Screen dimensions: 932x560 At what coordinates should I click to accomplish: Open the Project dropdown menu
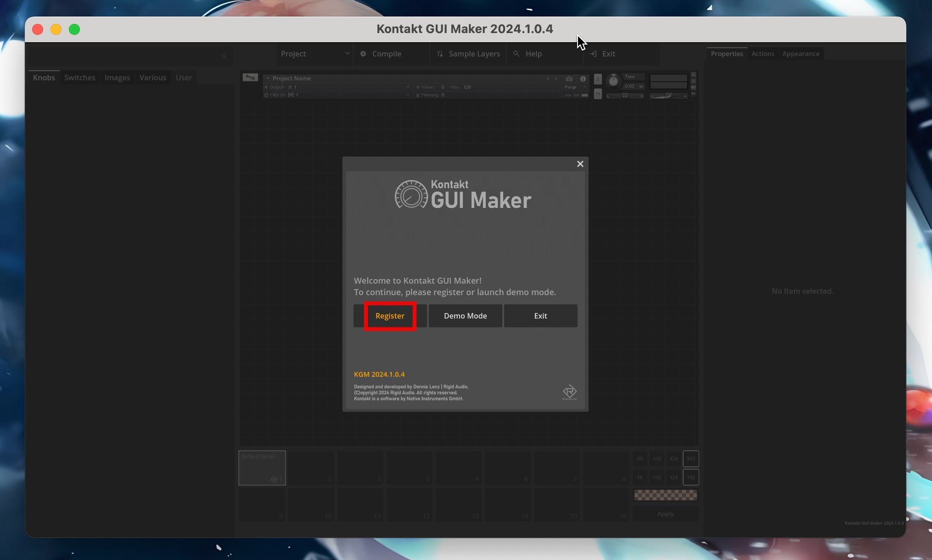pos(315,54)
